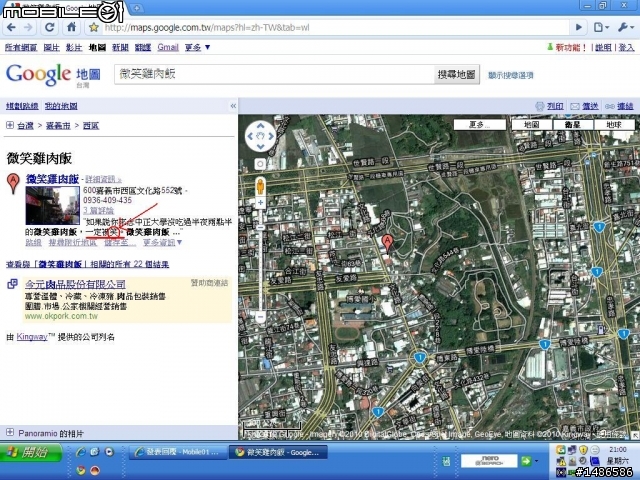Open the Gmail link
The width and height of the screenshot is (640, 480).
click(x=168, y=47)
